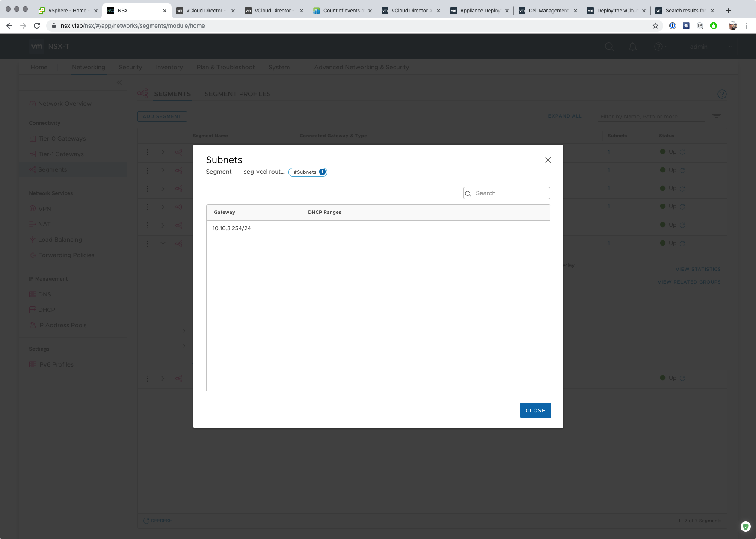Sort by Gateway column header
The width and height of the screenshot is (756, 539).
coord(225,212)
